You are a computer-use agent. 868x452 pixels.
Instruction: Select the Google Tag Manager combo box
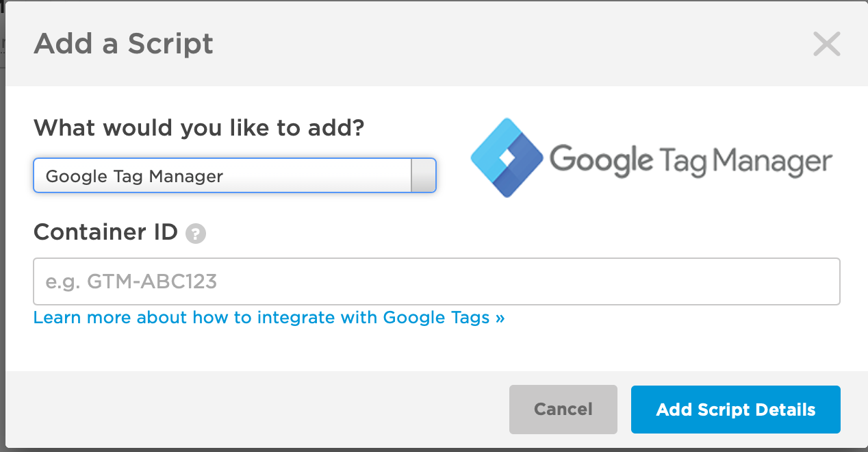click(234, 176)
